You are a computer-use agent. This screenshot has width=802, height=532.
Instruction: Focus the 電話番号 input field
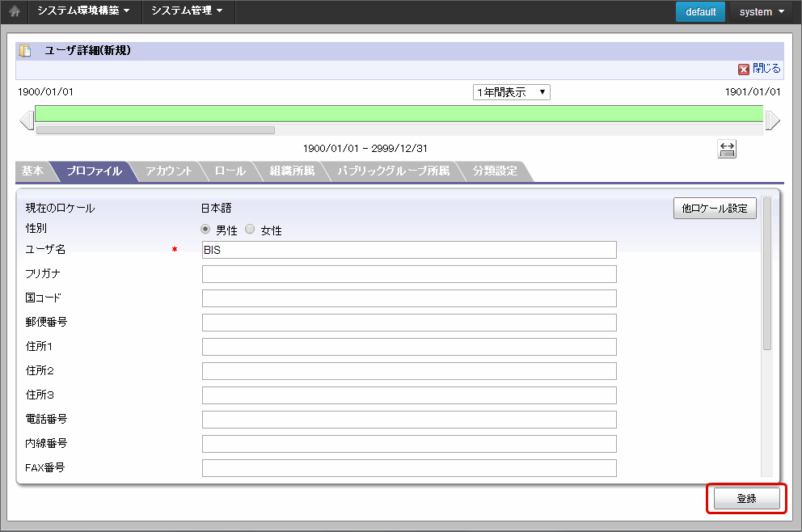pos(409,420)
